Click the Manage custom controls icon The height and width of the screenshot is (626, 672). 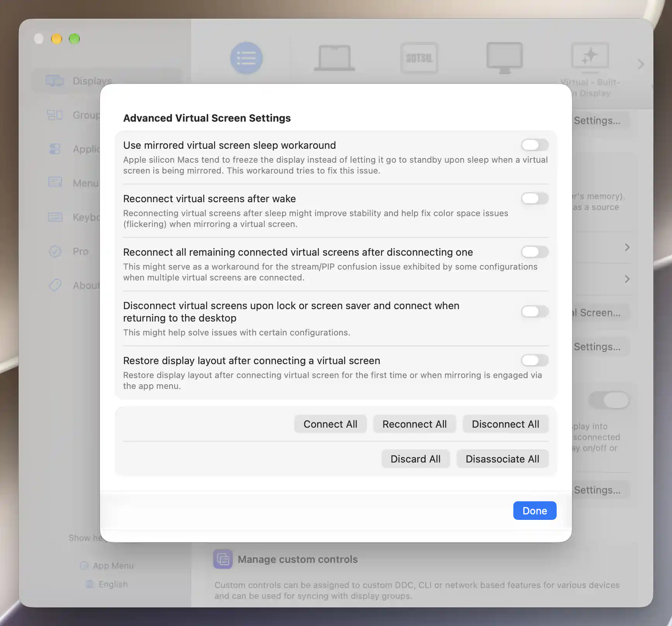[x=223, y=559]
